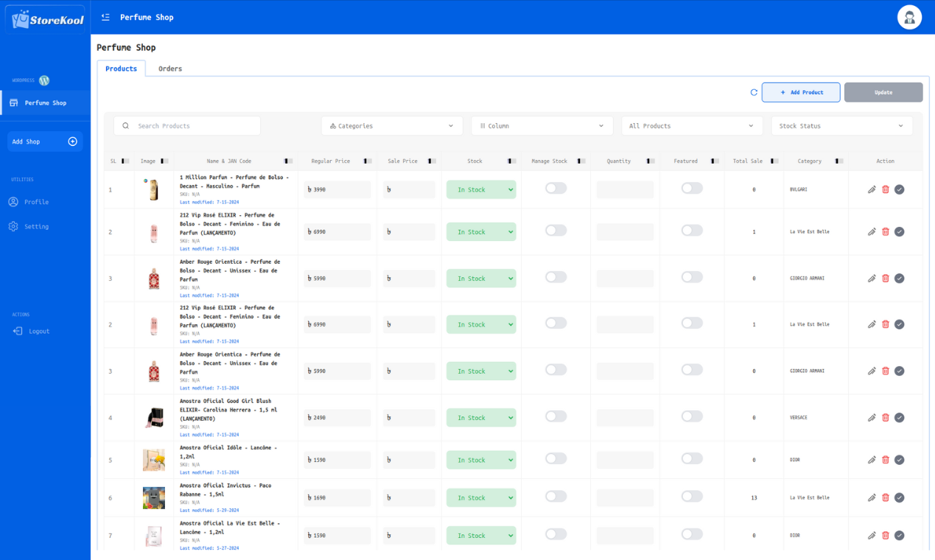Change In Stock status for Good Girl Blush ELIXIR

point(481,418)
